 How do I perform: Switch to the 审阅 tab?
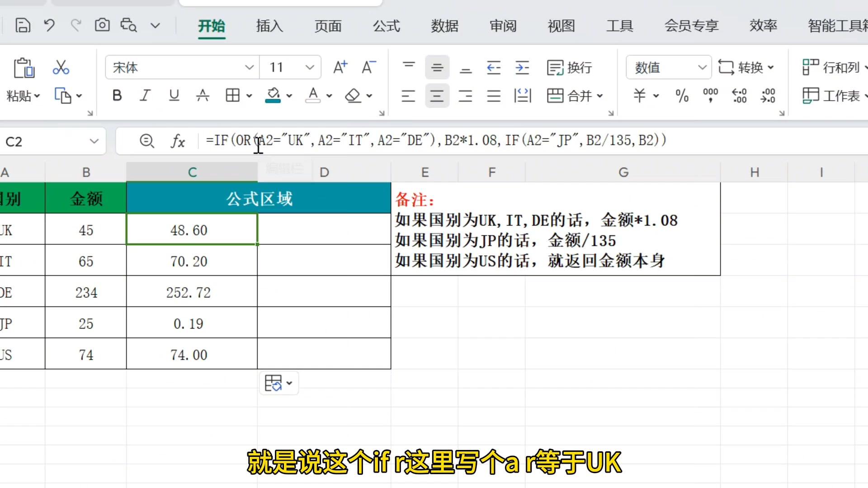click(503, 26)
